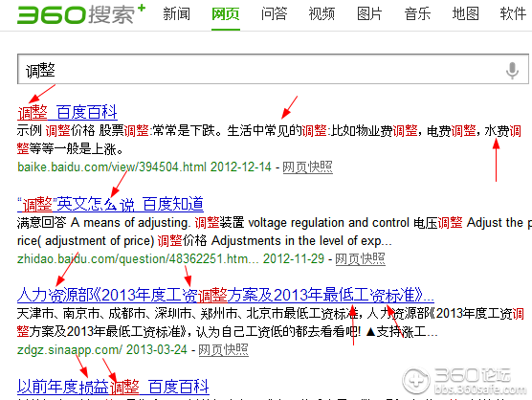Click the snippet text starting 示例 调整价格
Viewport: 532px width, 400px height.
[x=270, y=140]
